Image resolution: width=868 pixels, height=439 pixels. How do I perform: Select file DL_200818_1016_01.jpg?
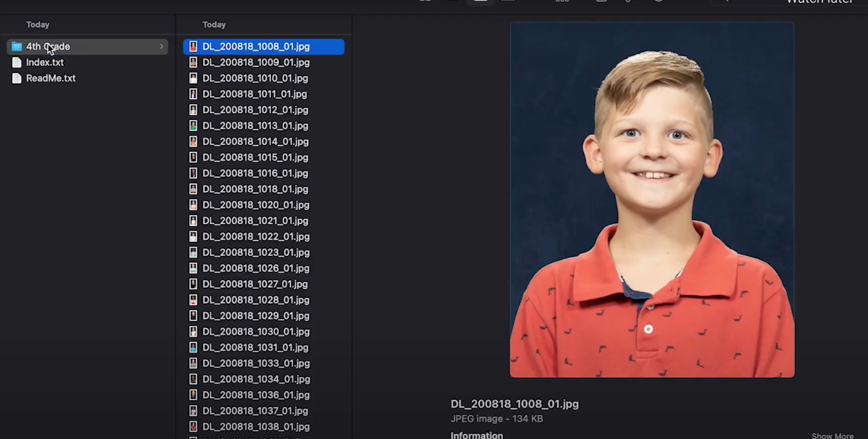[255, 173]
